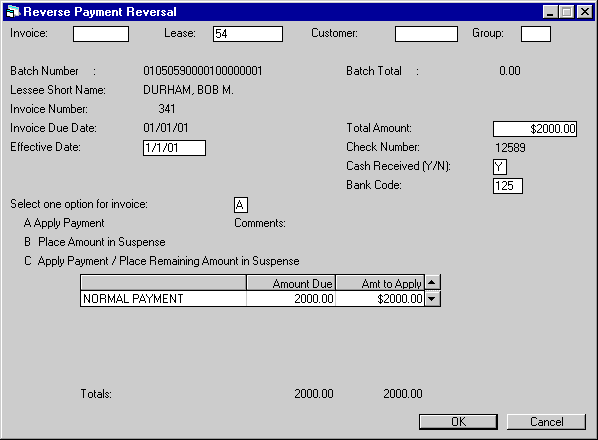Click the Reverse Payment Reversal title bar icon

(x=13, y=11)
